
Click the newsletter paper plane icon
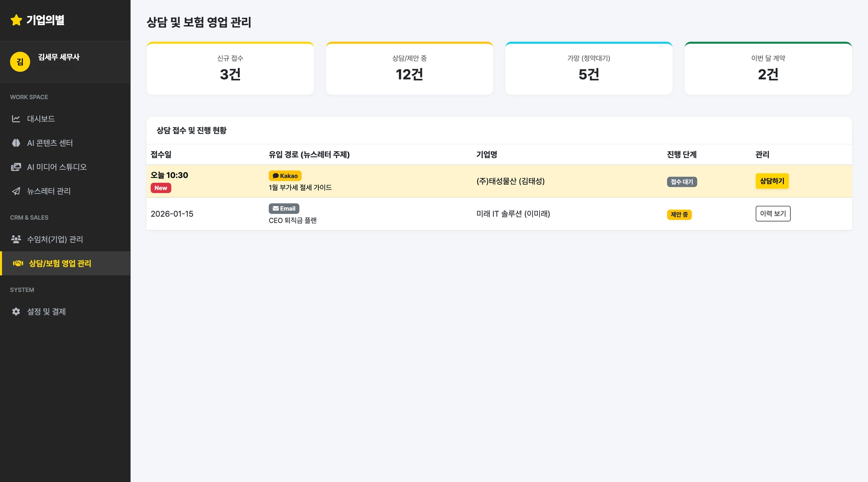(x=16, y=191)
